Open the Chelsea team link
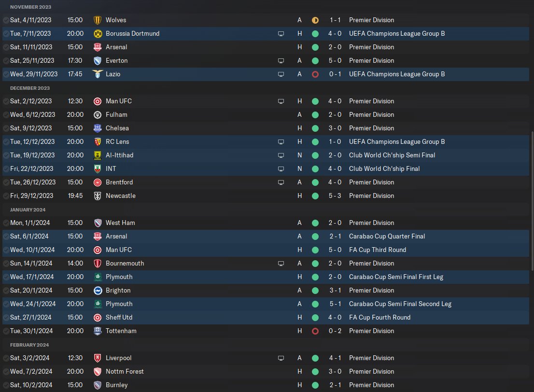534x392 pixels. tap(117, 128)
